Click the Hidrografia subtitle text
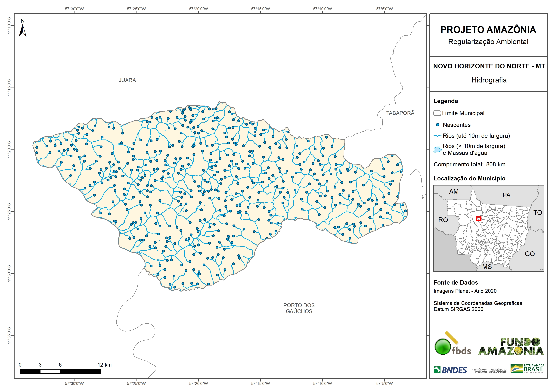The height and width of the screenshot is (392, 555). pos(489,80)
